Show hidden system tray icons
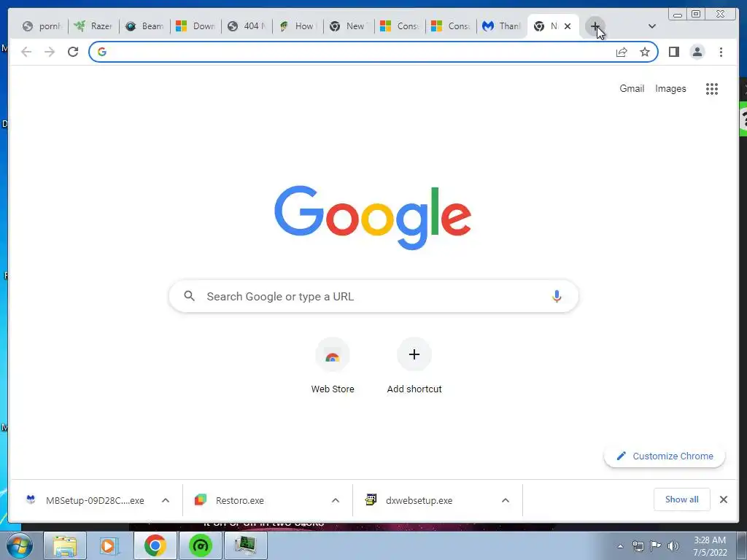The width and height of the screenshot is (747, 560). [620, 546]
